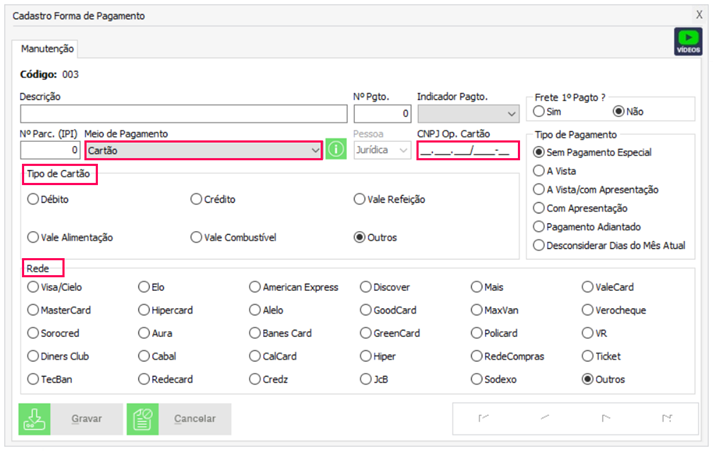
Task: Click the green Gravar save icon
Action: 34,419
